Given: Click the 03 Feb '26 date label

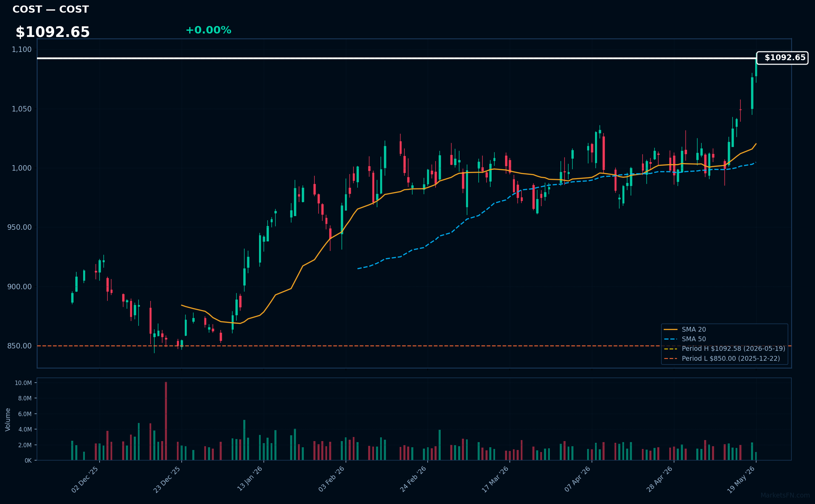Looking at the screenshot, I should [x=332, y=479].
